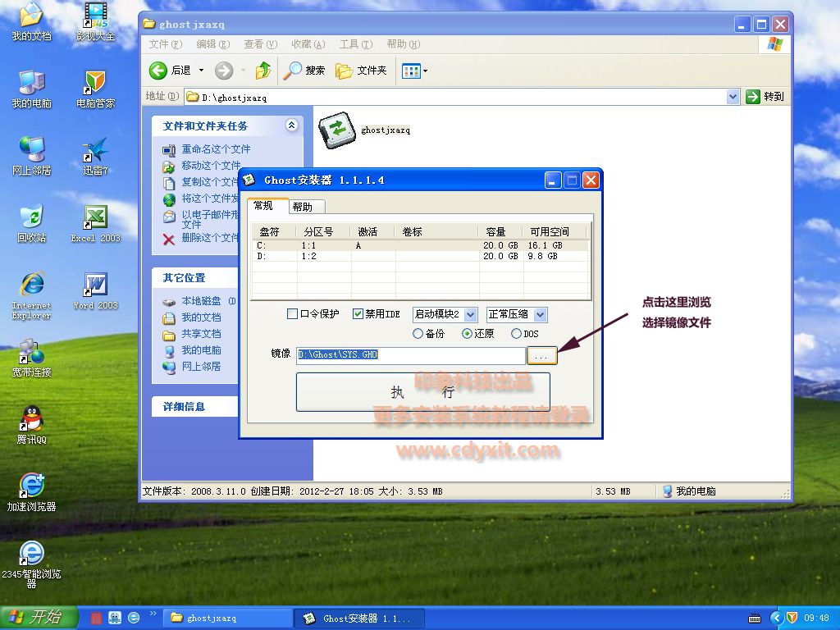Open the 启动模块2 dropdown
This screenshot has height=630, width=840.
coord(470,314)
